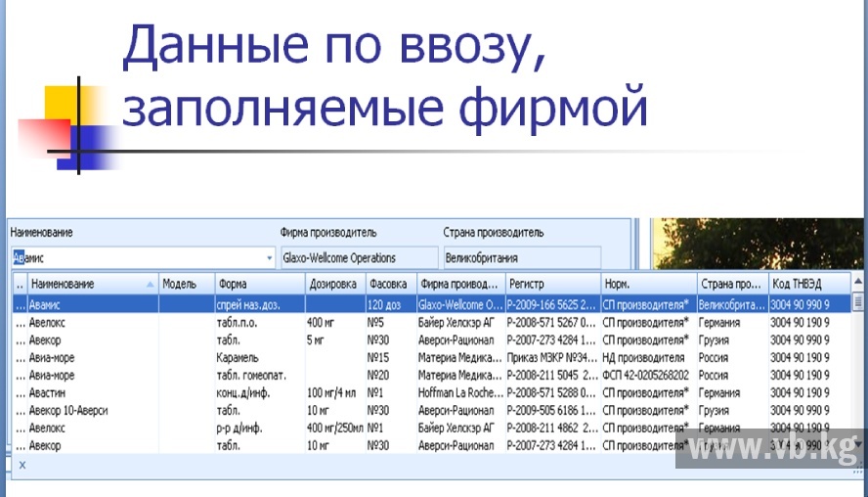This screenshot has width=868, height=497.
Task: Click the №20 packaging cell
Action: pyautogui.click(x=391, y=376)
